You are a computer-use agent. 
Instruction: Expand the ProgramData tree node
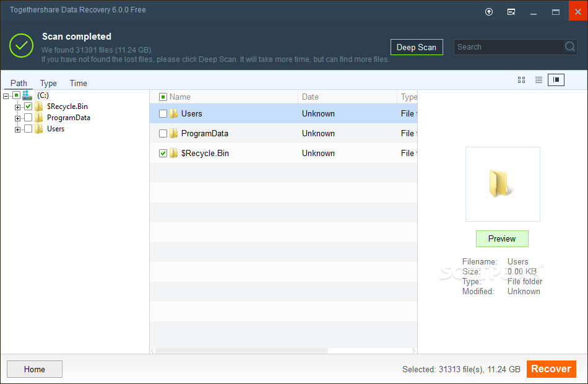point(17,119)
